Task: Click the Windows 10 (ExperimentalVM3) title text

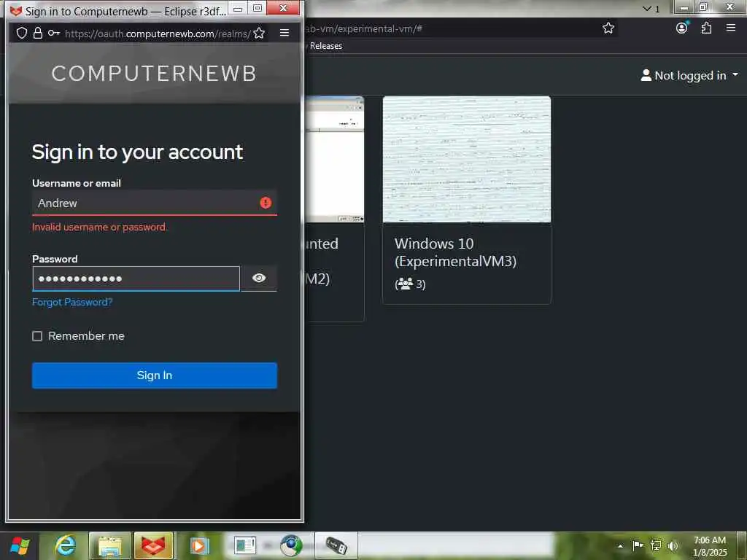Action: [x=455, y=252]
